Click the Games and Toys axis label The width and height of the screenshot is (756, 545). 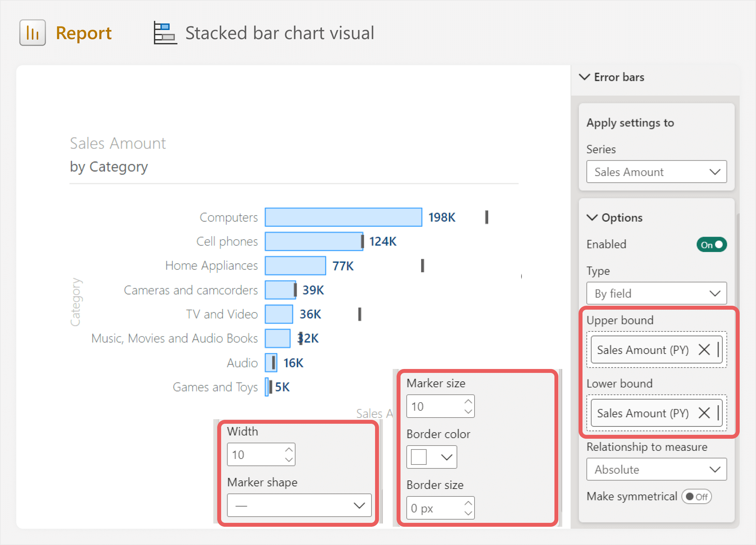(x=215, y=387)
